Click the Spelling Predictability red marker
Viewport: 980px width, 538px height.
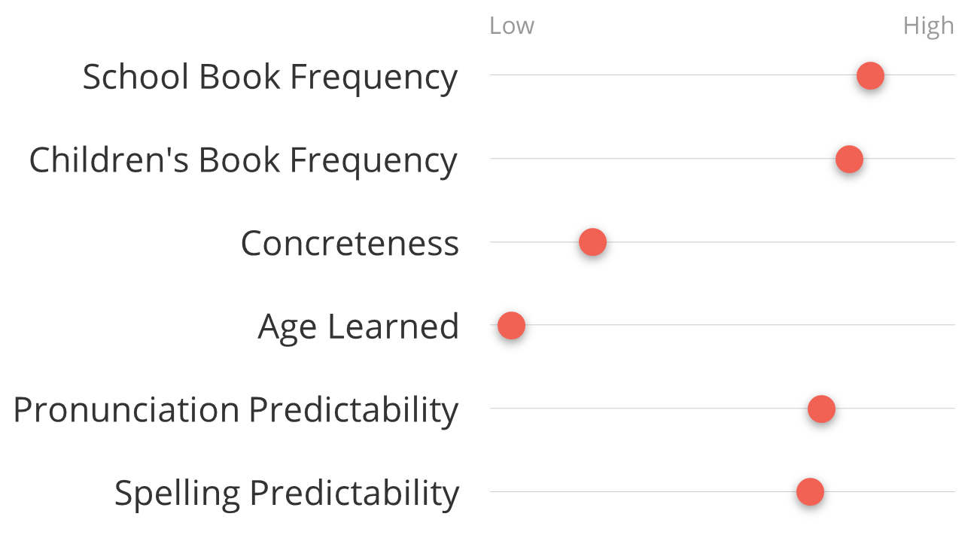click(x=810, y=493)
